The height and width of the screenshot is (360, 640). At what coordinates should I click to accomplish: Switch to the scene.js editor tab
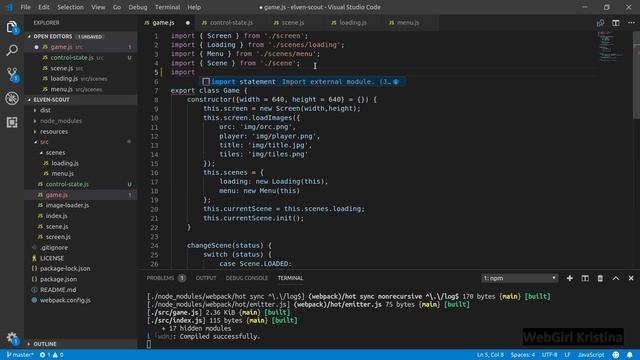tap(293, 23)
